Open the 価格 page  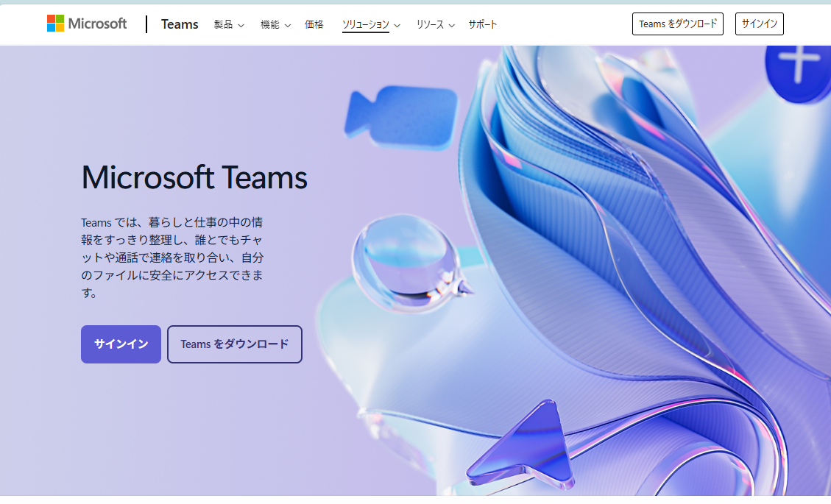314,24
